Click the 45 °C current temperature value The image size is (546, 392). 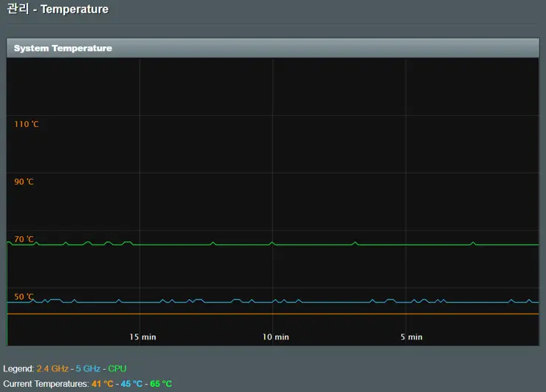pos(131,384)
